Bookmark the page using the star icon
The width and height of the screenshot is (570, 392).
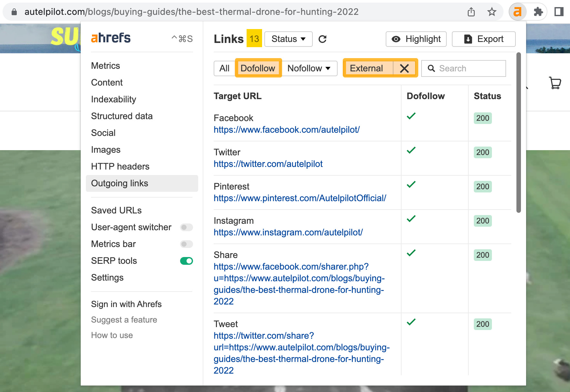tap(492, 12)
